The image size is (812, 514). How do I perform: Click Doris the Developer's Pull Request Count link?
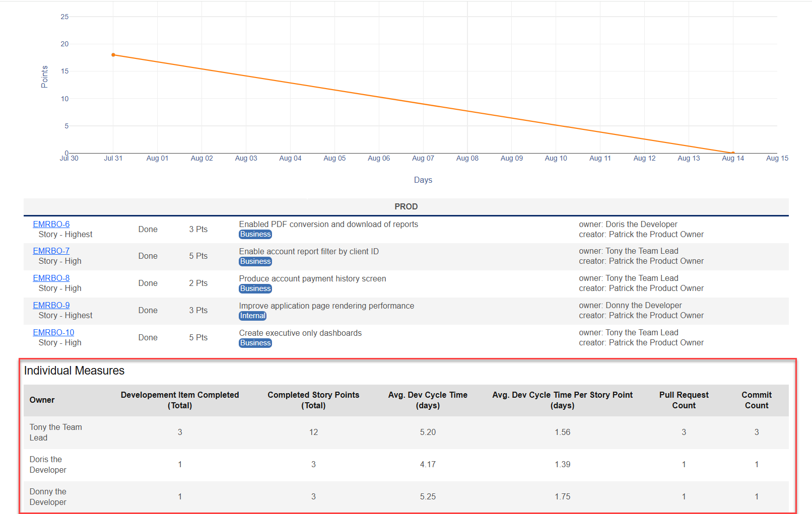(x=684, y=464)
